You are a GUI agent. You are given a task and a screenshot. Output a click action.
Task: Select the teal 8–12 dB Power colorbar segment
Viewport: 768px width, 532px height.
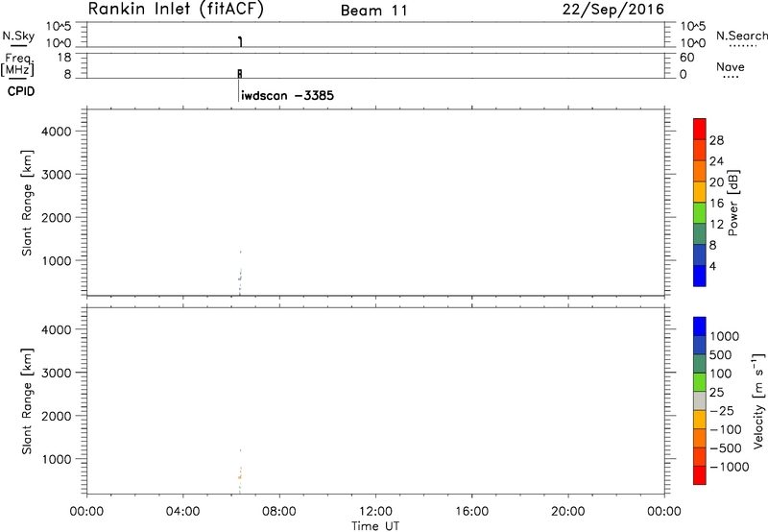coord(700,234)
